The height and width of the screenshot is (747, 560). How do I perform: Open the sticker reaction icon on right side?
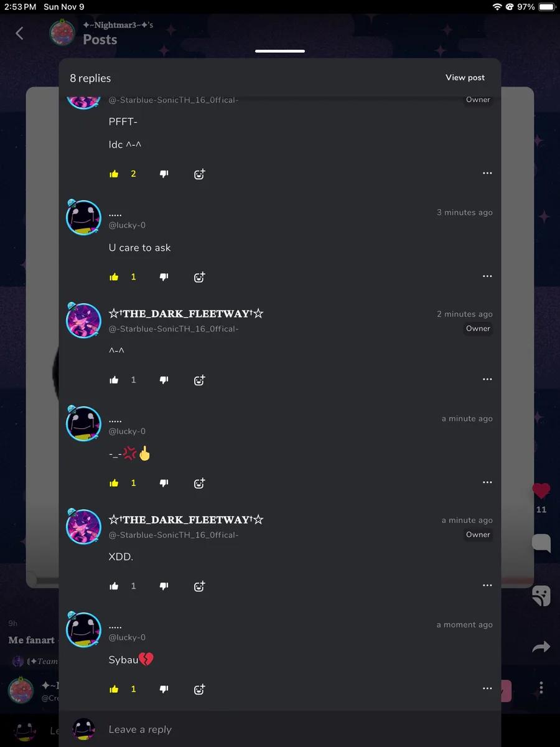coord(541,596)
